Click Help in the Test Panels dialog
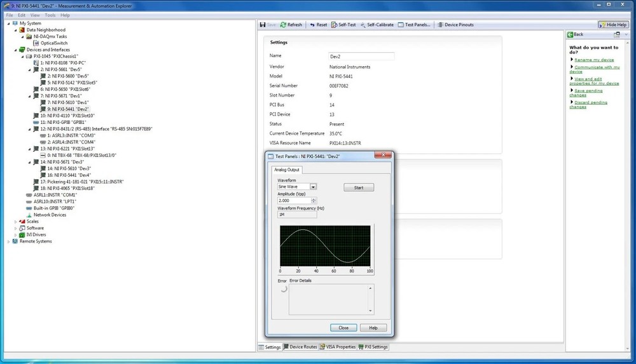 pyautogui.click(x=373, y=328)
